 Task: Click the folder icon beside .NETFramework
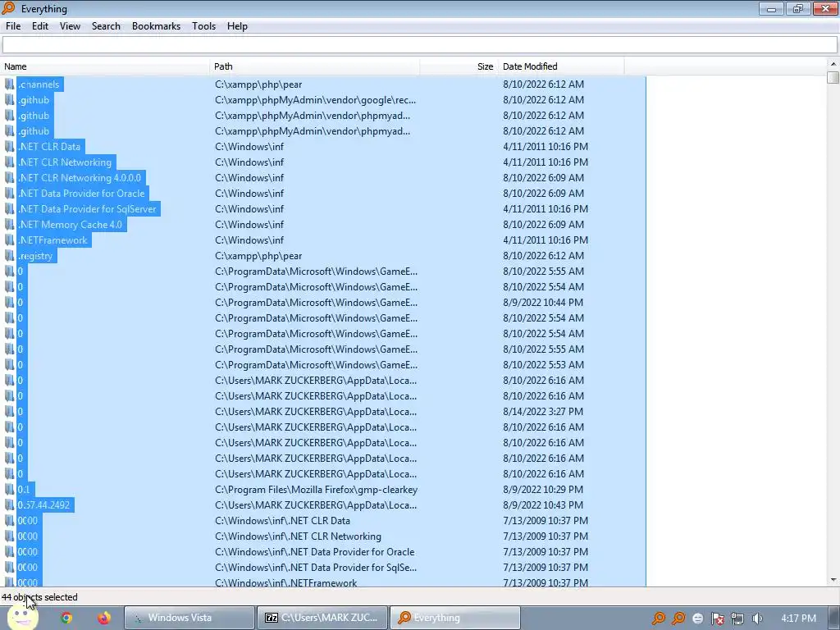[x=10, y=240]
